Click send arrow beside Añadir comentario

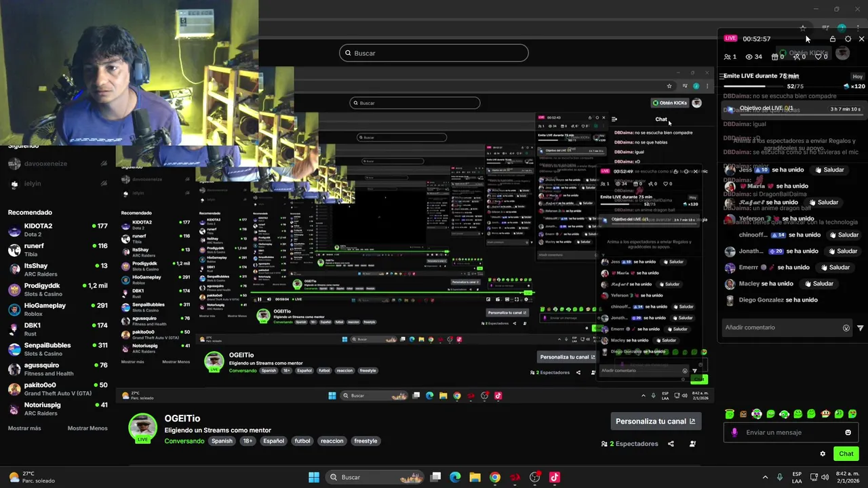tap(860, 328)
